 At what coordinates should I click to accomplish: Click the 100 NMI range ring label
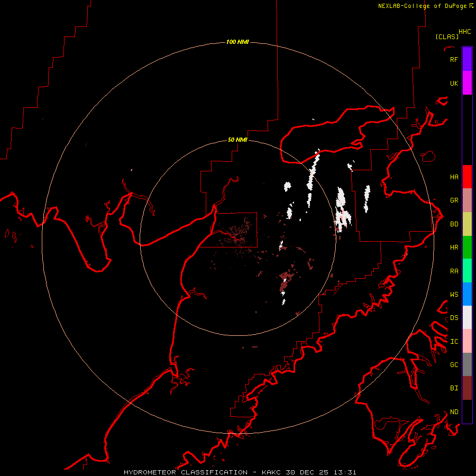pyautogui.click(x=237, y=42)
